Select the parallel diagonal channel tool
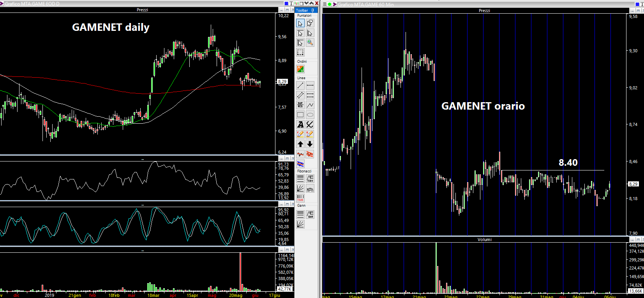 pyautogui.click(x=300, y=95)
